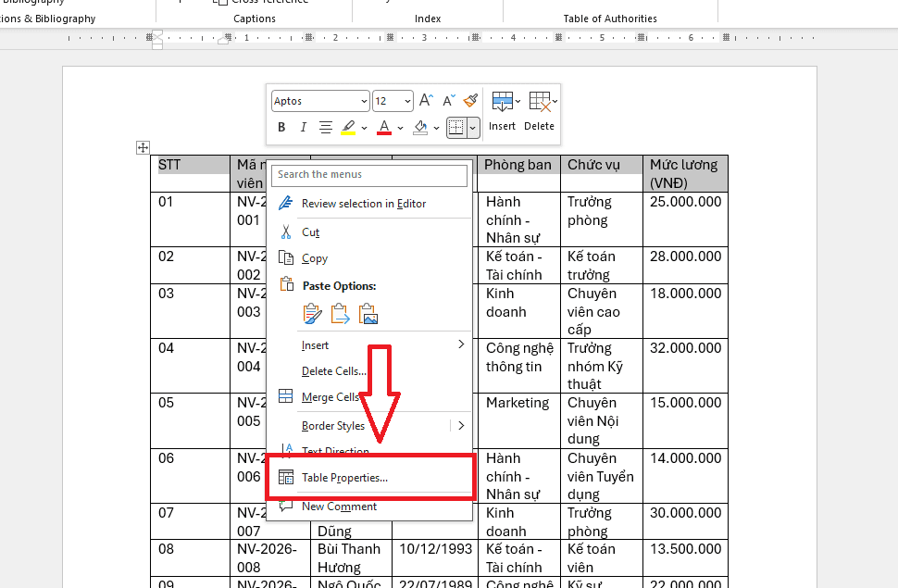Click the Delete table icon
Screen dimensions: 898x588
click(x=540, y=102)
